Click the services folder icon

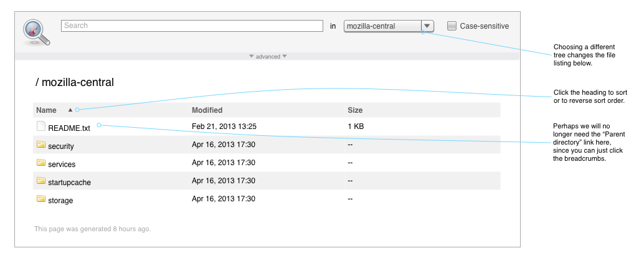[40, 162]
